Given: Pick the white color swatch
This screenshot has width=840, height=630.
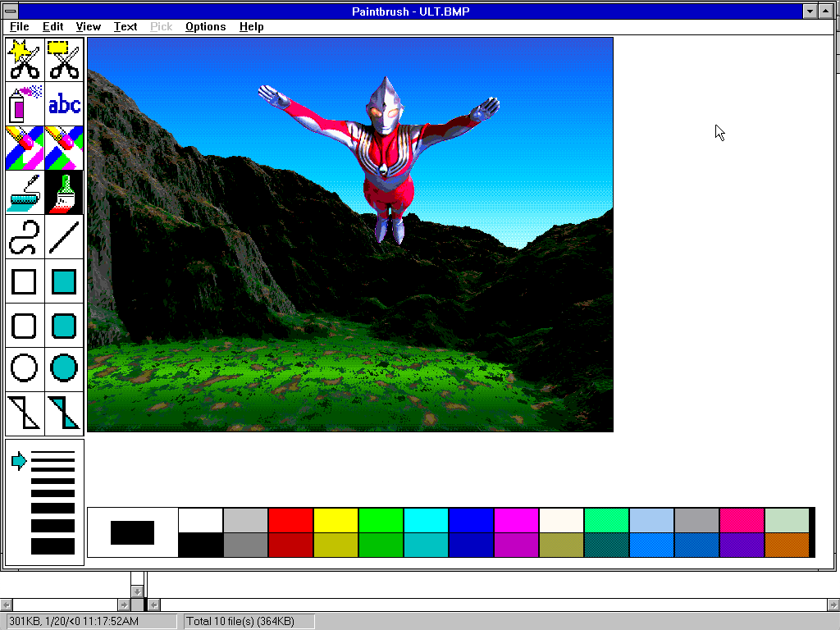Looking at the screenshot, I should [x=200, y=520].
